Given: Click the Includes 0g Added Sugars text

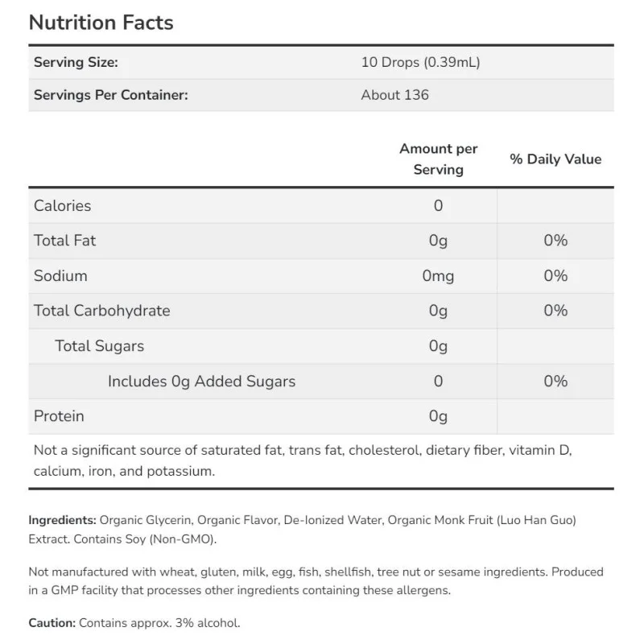Looking at the screenshot, I should coord(201,381).
